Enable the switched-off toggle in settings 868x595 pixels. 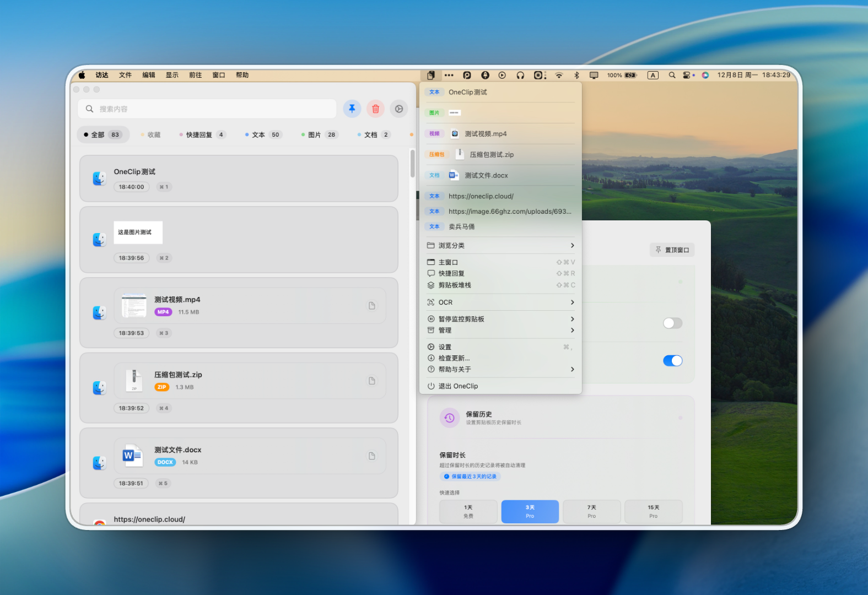tap(672, 323)
